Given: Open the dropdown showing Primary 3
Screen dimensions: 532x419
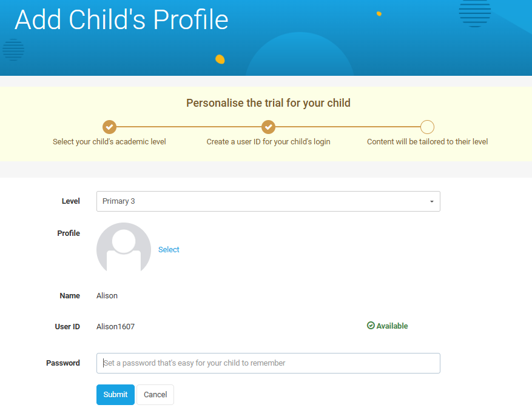Looking at the screenshot, I should (268, 201).
